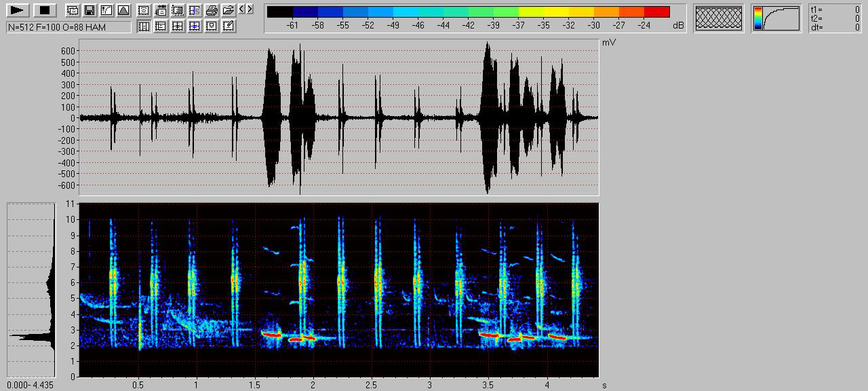Click the pencil edit icon in second row
Screen dimensions: 868x391
click(x=229, y=26)
